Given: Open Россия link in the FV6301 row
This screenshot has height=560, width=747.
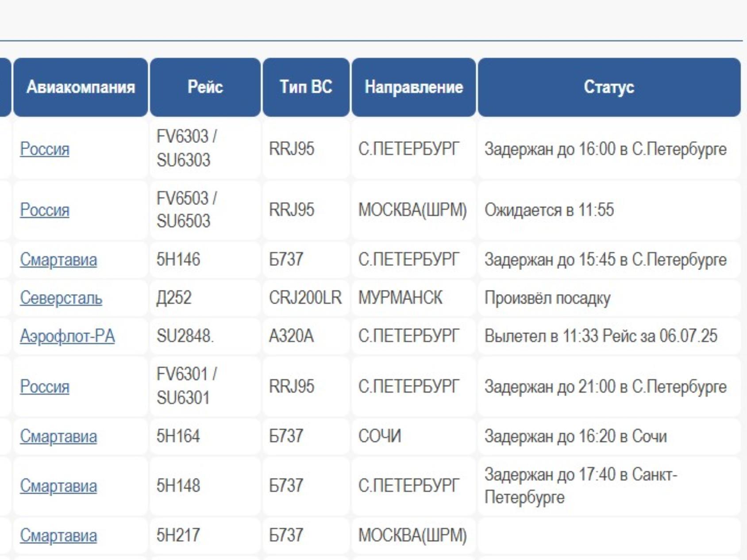Looking at the screenshot, I should 45,387.
